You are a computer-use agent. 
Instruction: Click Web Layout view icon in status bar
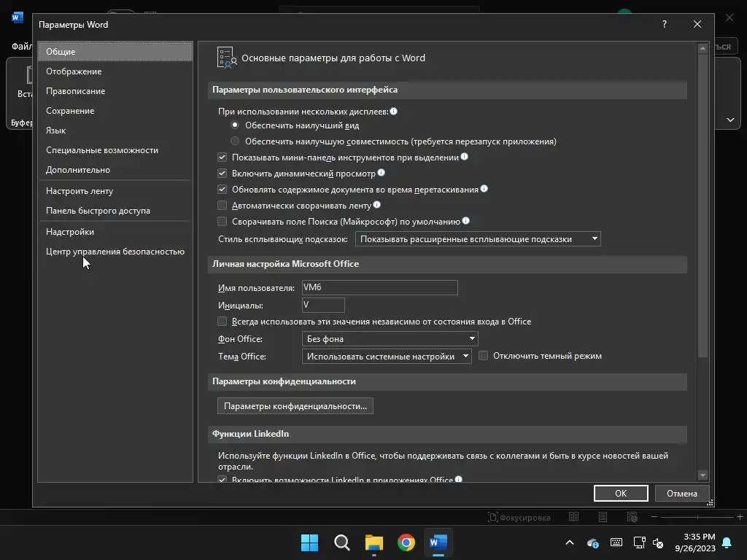click(x=632, y=517)
